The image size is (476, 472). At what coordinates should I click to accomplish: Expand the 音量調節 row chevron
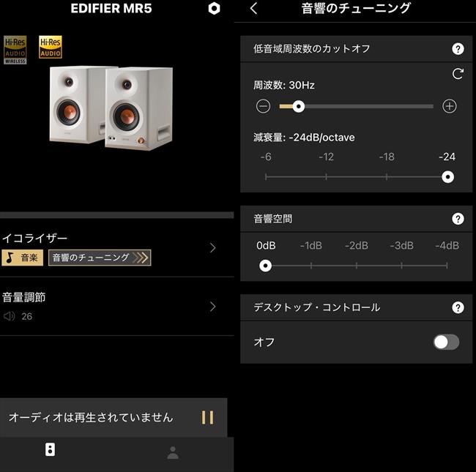(x=213, y=307)
